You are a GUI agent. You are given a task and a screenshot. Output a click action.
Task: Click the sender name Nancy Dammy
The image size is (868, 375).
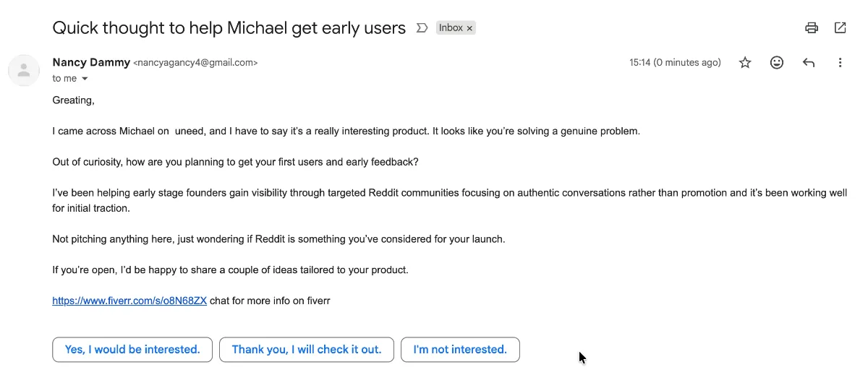(90, 63)
